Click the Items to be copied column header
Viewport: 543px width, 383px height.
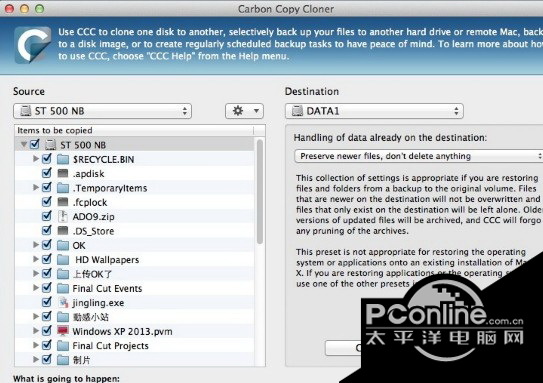point(134,131)
